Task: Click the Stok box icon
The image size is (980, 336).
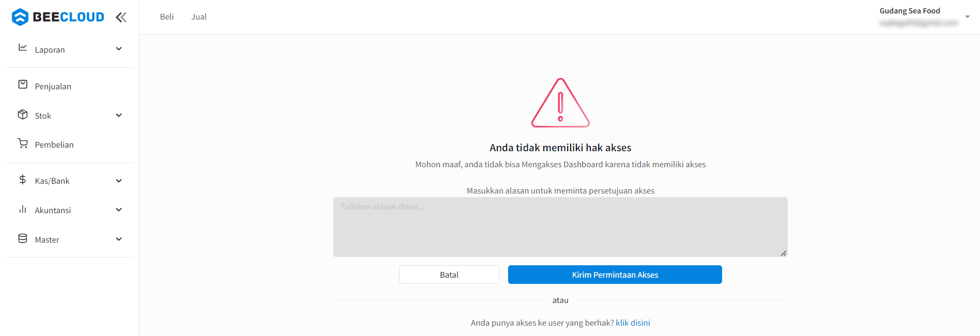Action: 23,115
